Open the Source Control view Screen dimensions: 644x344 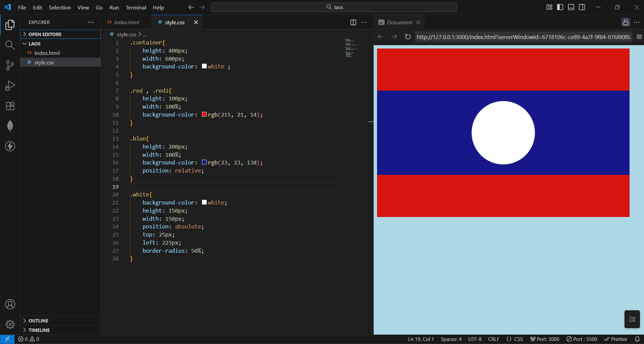coord(10,65)
